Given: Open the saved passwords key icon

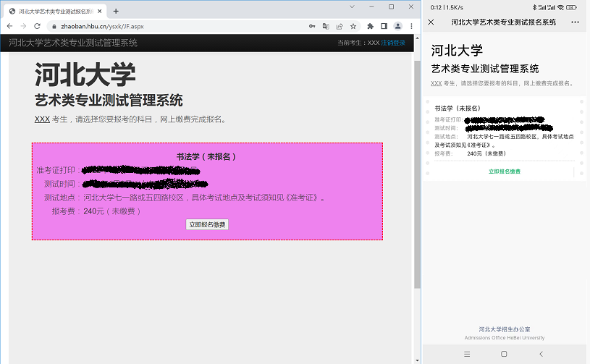Looking at the screenshot, I should pos(312,26).
